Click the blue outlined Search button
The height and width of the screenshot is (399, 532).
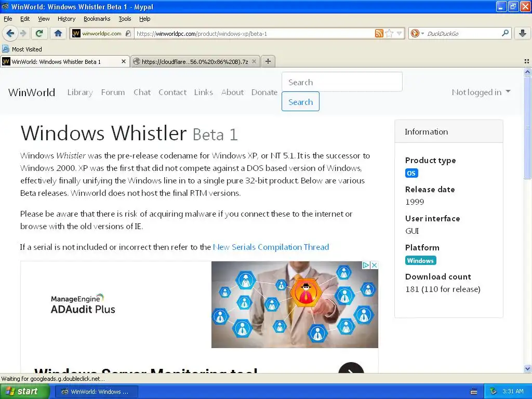tap(300, 101)
